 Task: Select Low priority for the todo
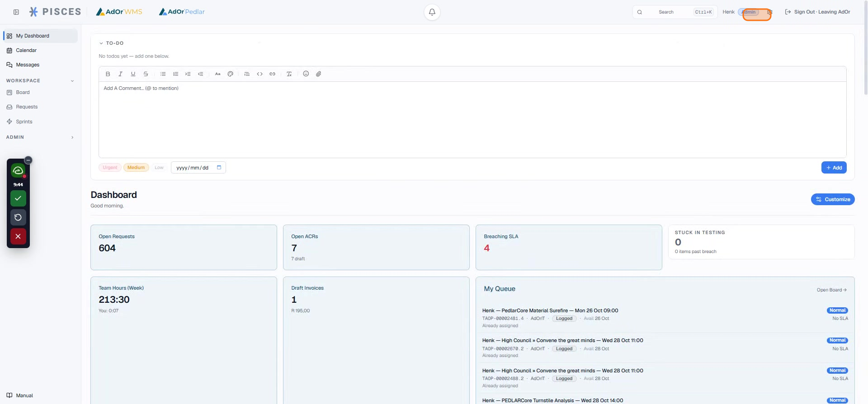159,168
